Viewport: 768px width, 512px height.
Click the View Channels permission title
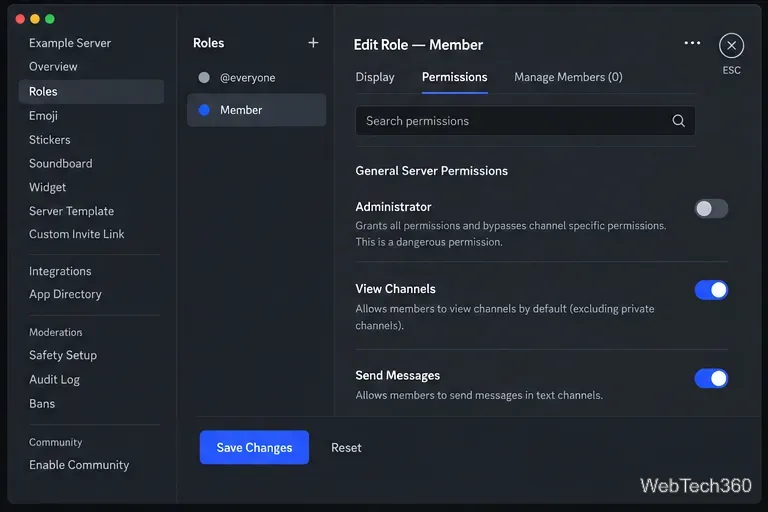[395, 289]
